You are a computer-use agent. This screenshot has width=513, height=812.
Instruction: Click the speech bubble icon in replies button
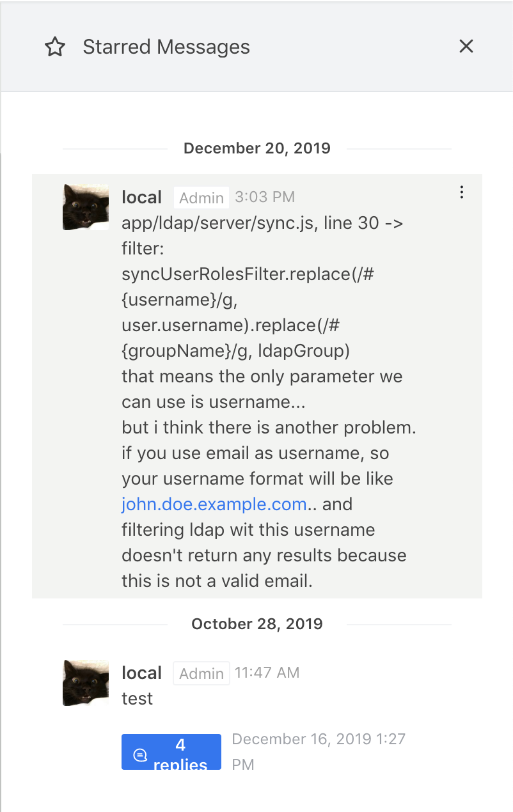[x=140, y=755]
